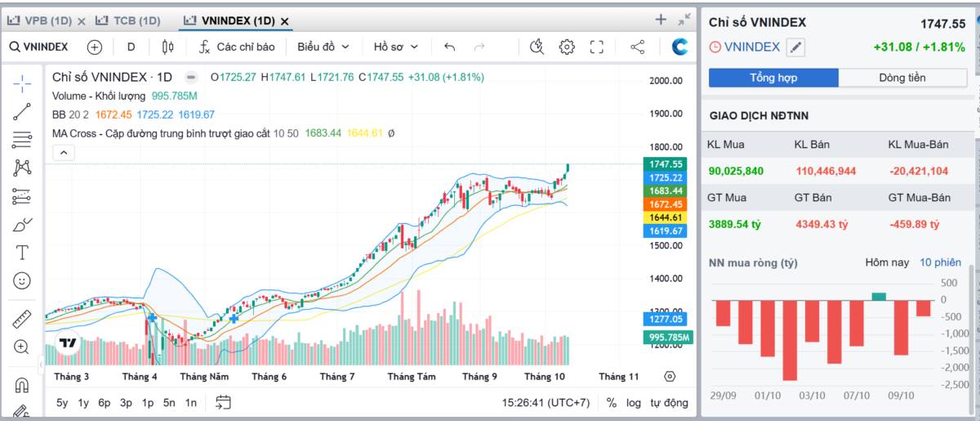Click the TradingView logo on chart

67,344
